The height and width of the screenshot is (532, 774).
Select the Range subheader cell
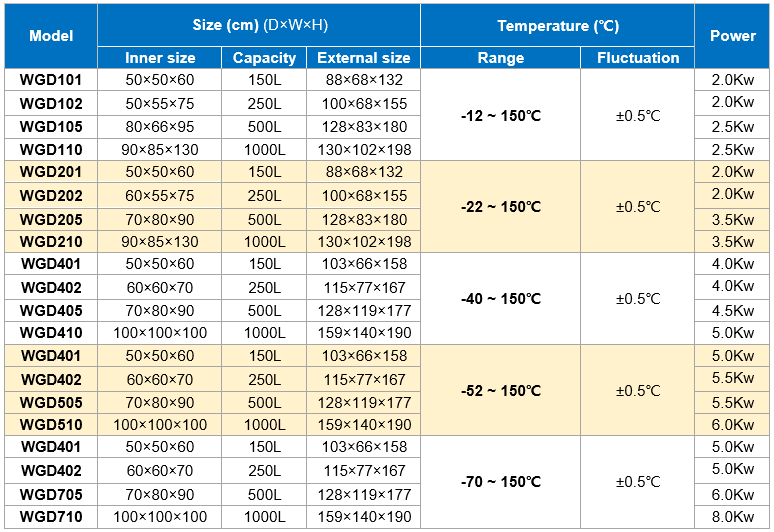tap(501, 58)
